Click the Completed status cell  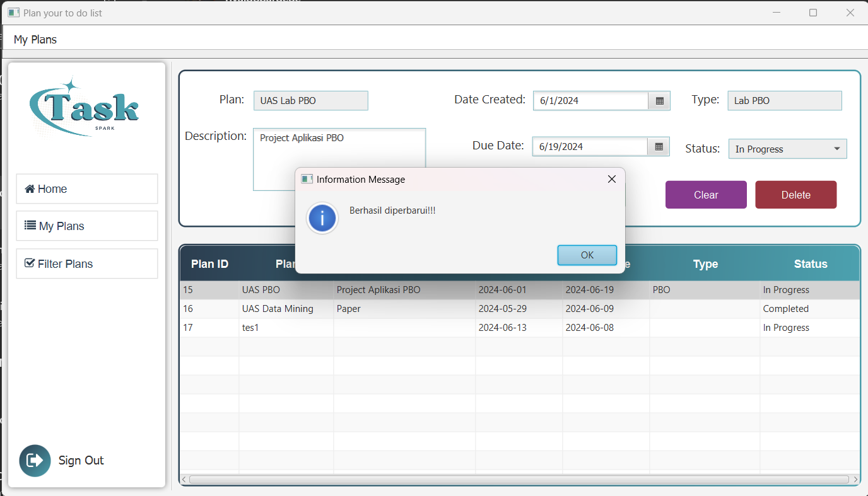pos(810,309)
